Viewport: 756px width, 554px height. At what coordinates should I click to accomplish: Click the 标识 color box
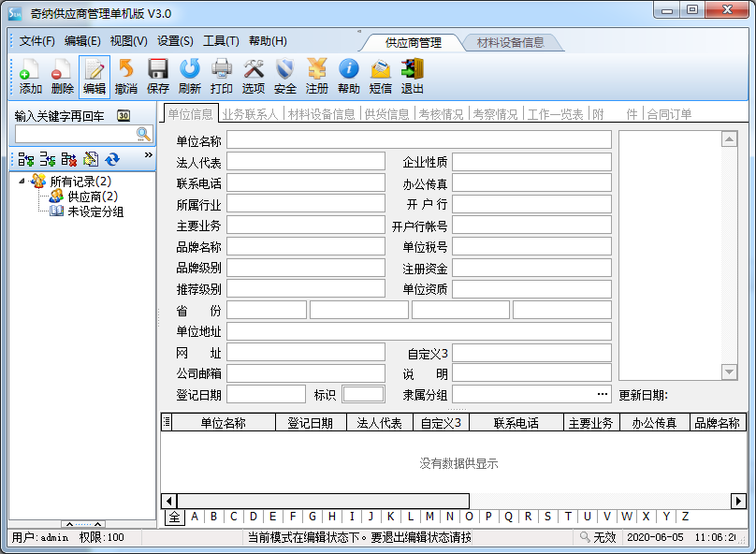point(363,394)
